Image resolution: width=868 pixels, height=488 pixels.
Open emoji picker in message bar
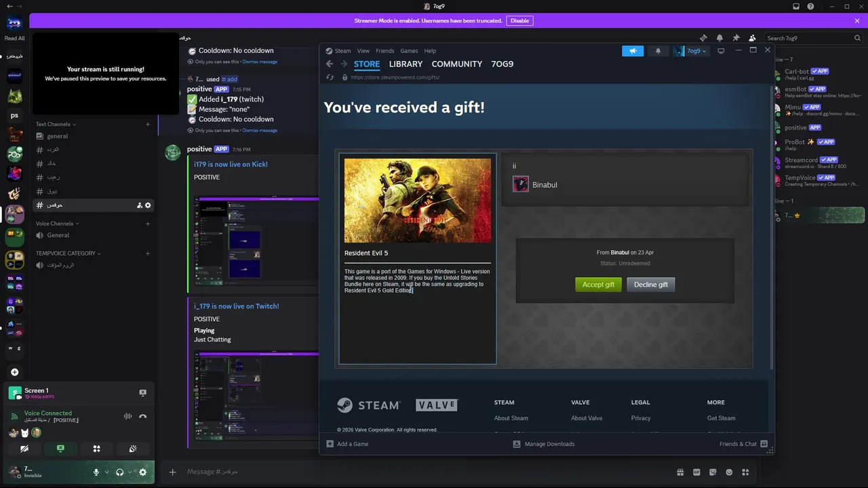(x=729, y=472)
